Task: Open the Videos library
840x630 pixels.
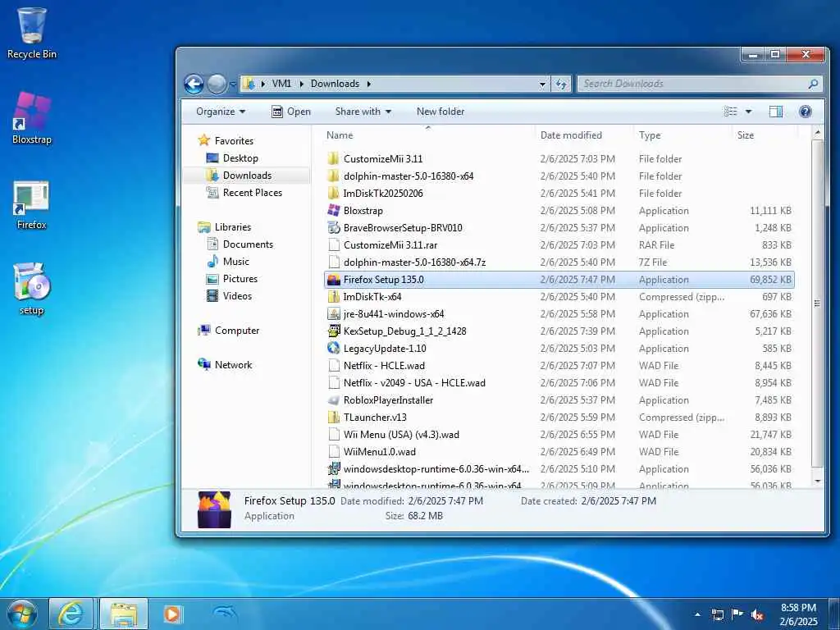Action: (237, 295)
